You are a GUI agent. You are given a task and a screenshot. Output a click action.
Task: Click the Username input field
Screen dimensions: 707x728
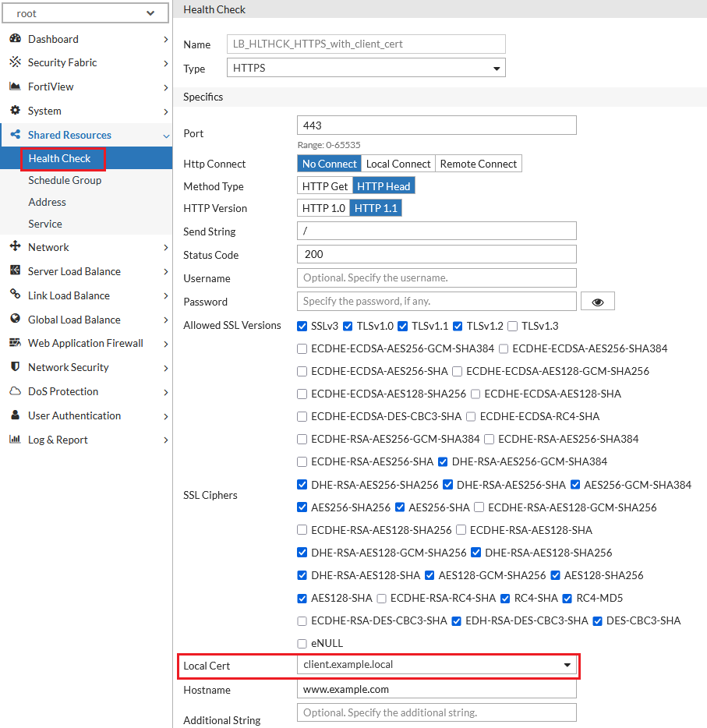tap(437, 277)
